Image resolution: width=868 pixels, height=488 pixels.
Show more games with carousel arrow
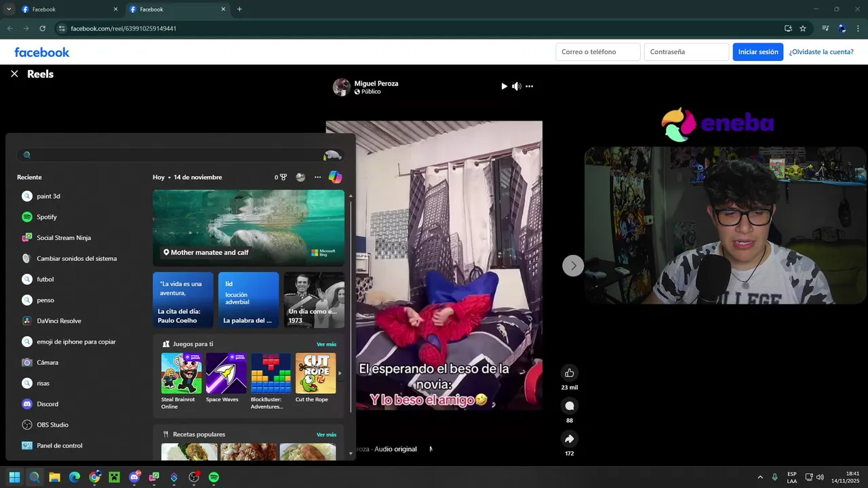point(340,373)
